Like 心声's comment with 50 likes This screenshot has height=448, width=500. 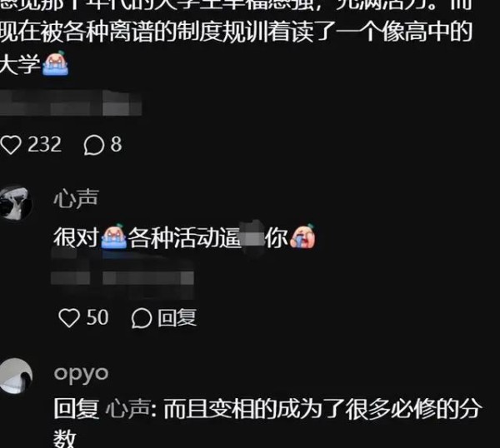(x=69, y=318)
